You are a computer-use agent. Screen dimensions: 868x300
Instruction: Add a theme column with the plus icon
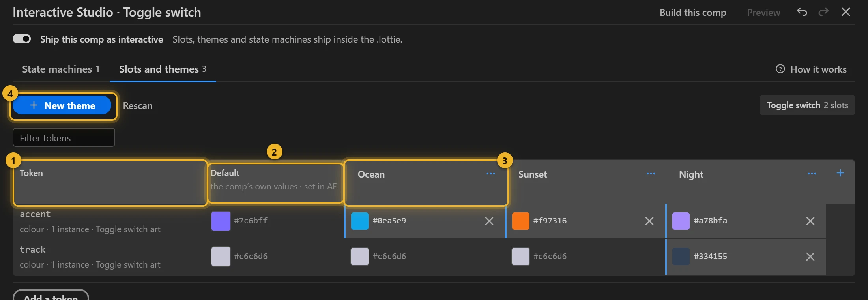[840, 173]
